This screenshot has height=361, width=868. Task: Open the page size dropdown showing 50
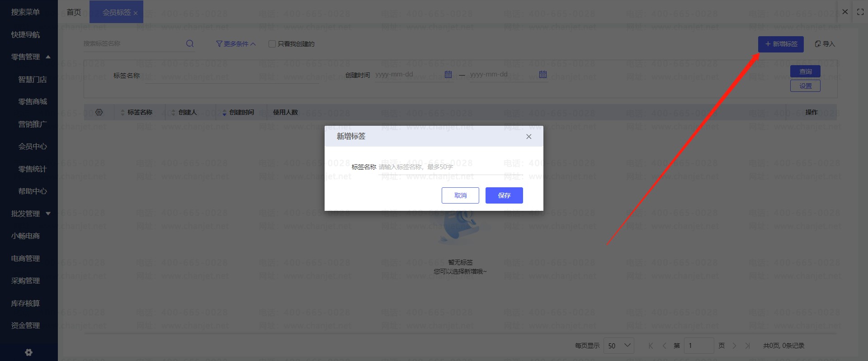point(618,346)
